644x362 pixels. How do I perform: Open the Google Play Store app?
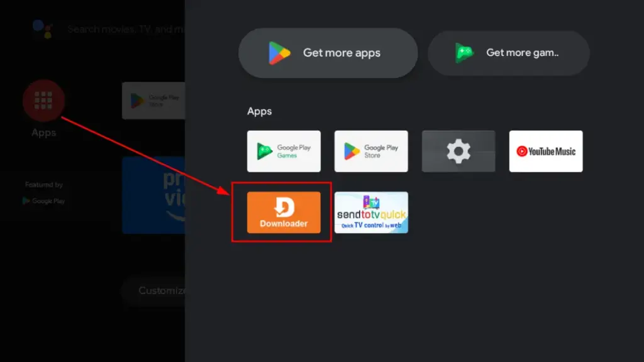pyautogui.click(x=371, y=151)
